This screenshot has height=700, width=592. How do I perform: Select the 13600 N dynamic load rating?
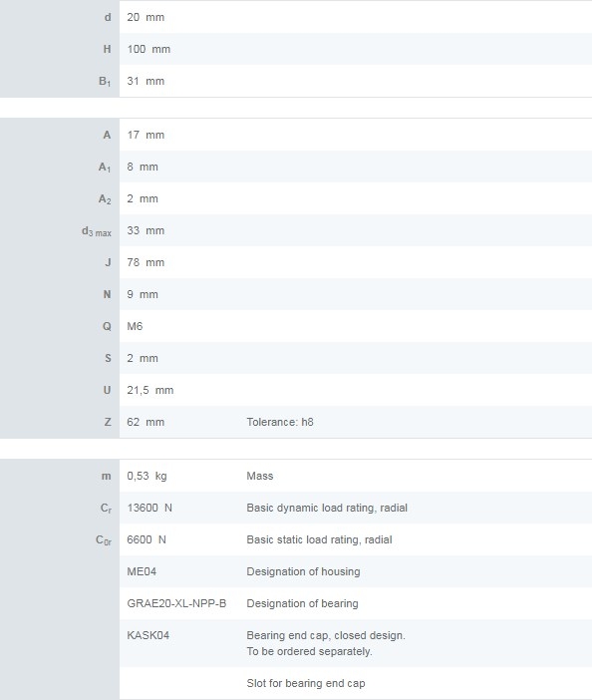pos(149,508)
